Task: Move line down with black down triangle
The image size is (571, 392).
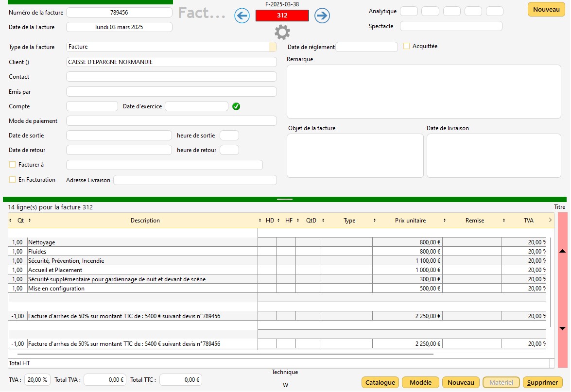Action: click(x=562, y=329)
